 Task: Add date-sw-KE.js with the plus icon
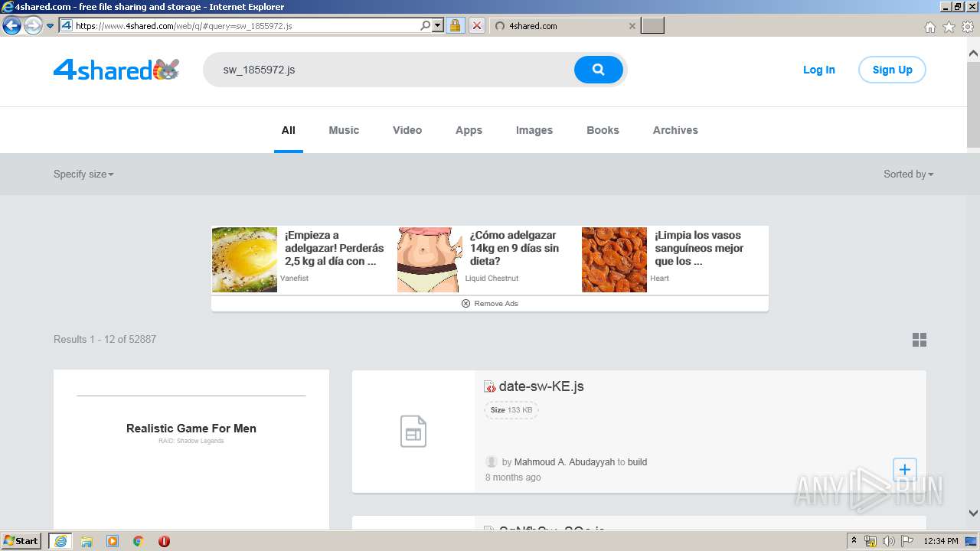coord(904,469)
